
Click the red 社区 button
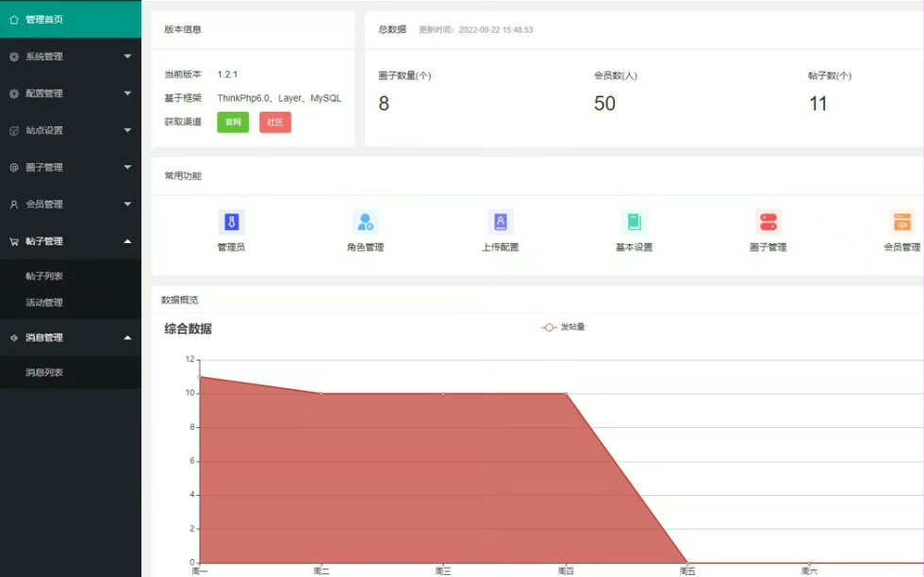point(275,122)
